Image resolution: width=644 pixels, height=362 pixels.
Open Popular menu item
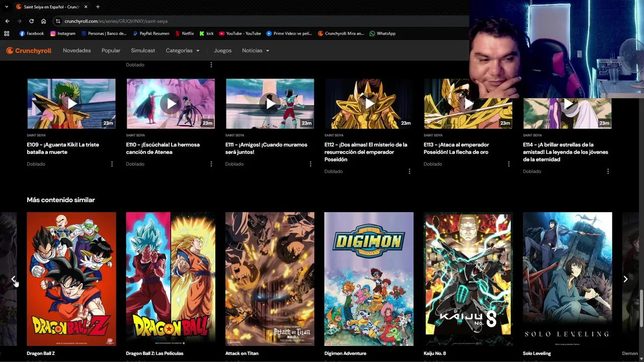(111, 51)
